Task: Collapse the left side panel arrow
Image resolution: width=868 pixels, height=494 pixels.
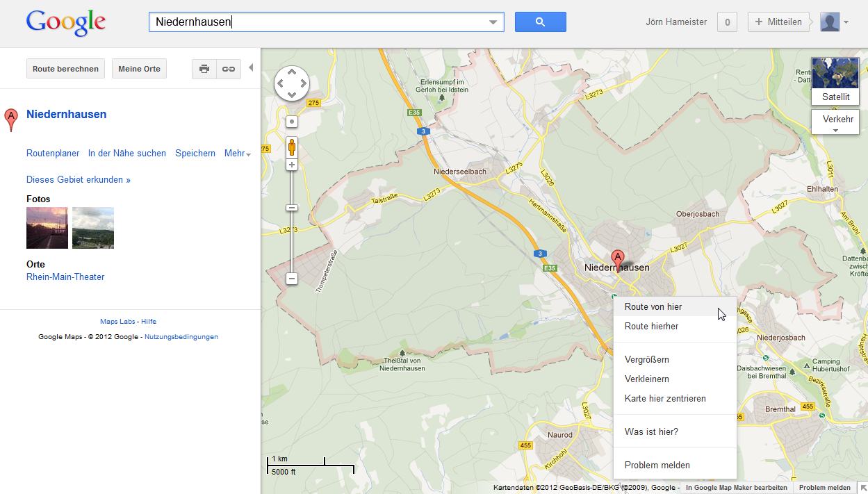Action: pyautogui.click(x=251, y=68)
